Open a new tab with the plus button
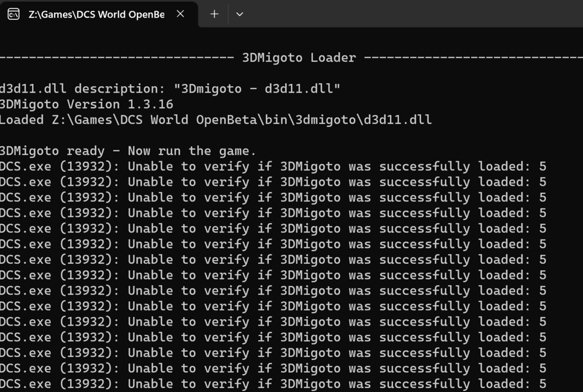Image resolution: width=583 pixels, height=392 pixels. coord(215,15)
